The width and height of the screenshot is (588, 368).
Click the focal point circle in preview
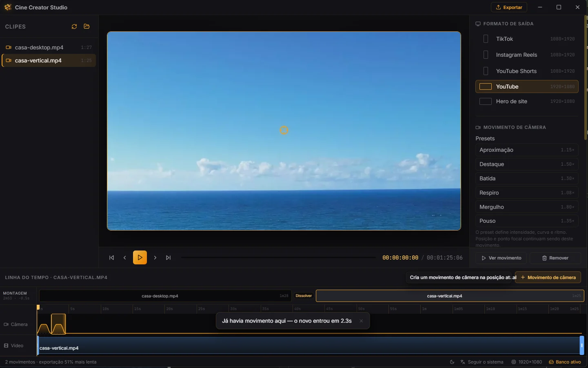(284, 130)
